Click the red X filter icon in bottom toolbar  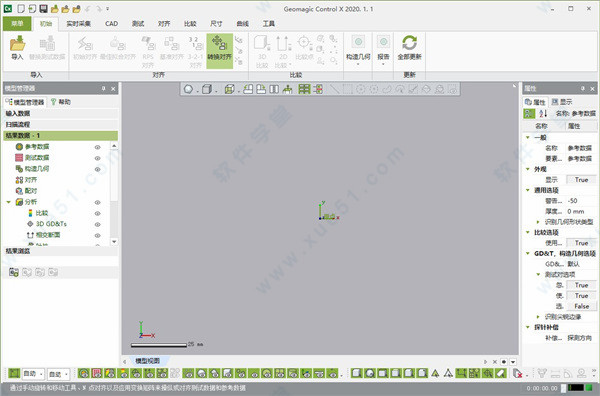(x=517, y=373)
